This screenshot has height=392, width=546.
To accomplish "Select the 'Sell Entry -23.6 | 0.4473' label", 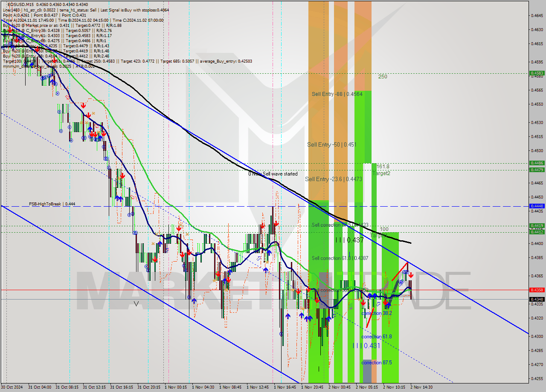I will [334, 179].
